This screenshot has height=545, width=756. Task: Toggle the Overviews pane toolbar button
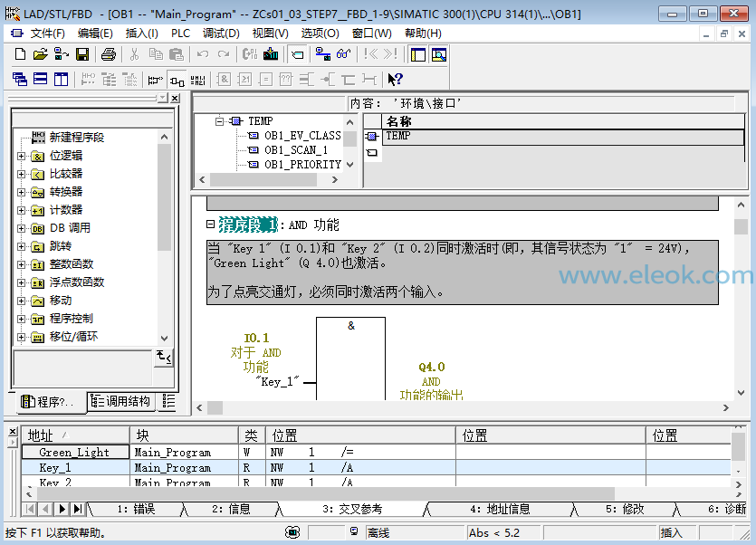click(x=418, y=54)
